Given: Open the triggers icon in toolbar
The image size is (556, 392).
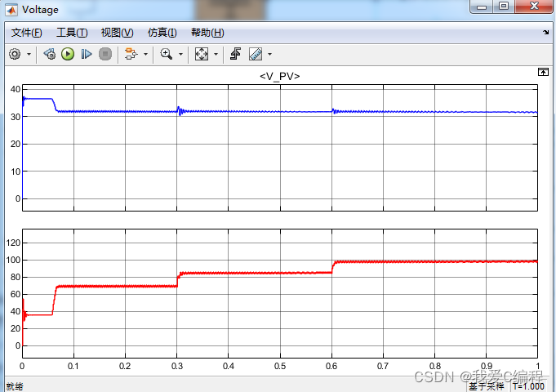Looking at the screenshot, I should click(x=235, y=54).
